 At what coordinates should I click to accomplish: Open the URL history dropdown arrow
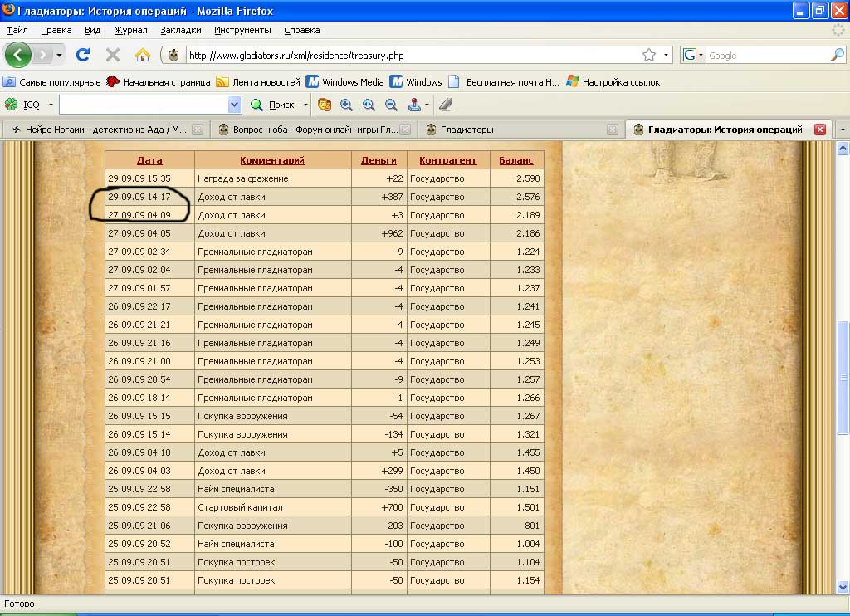(x=667, y=56)
